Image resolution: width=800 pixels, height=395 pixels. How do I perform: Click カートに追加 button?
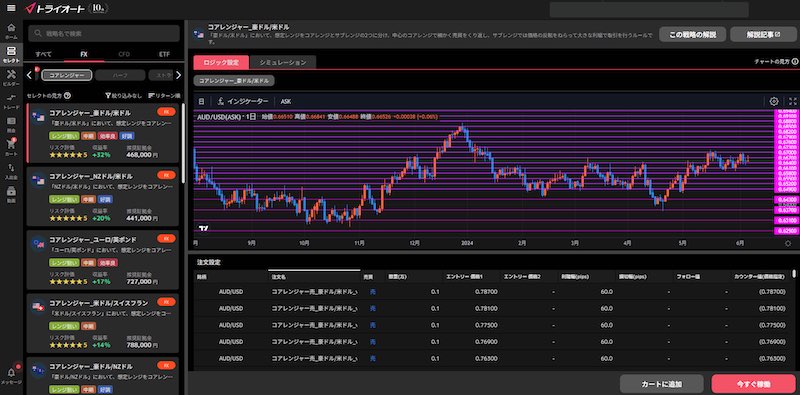coord(661,384)
